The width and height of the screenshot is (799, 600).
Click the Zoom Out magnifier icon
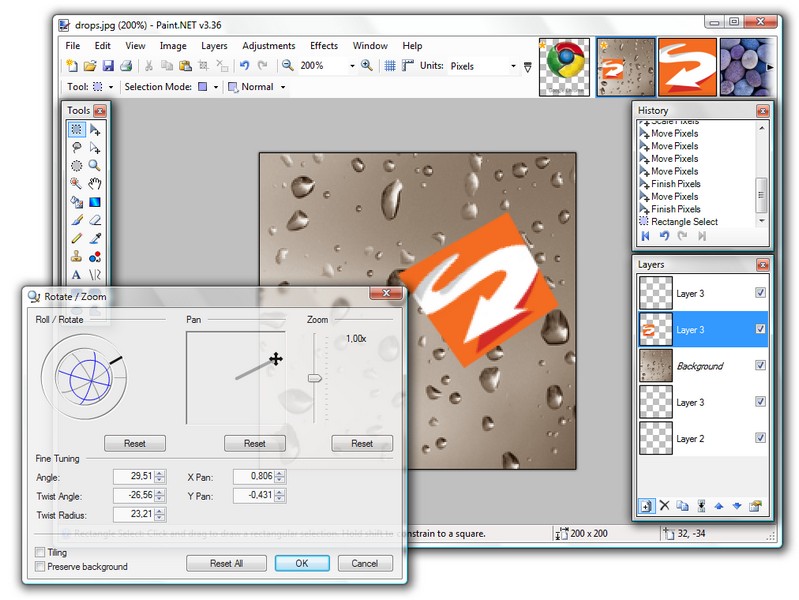287,65
